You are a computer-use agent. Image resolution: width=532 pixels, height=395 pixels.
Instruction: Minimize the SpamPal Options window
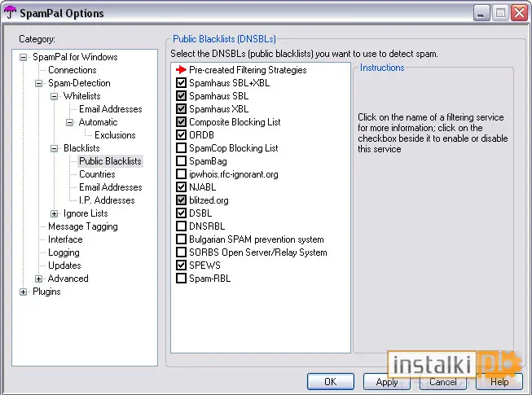(x=481, y=13)
